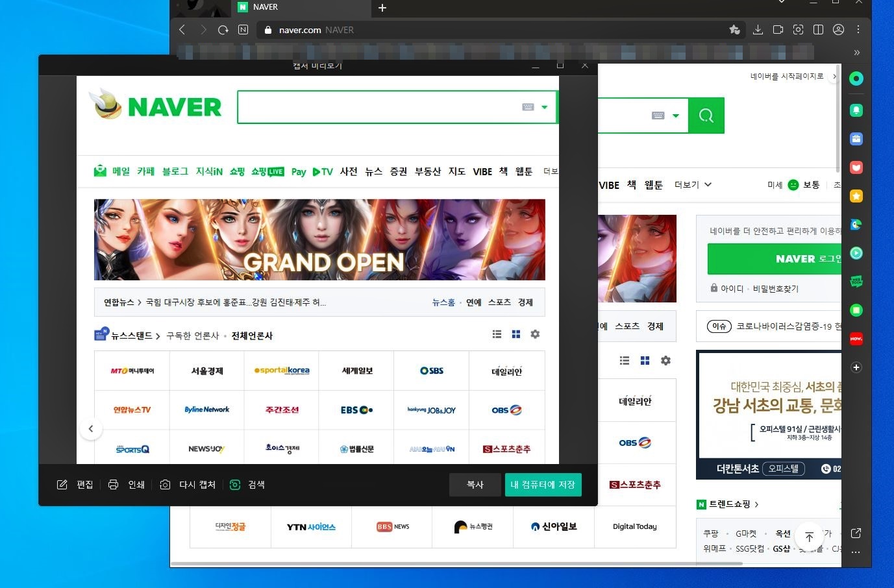894x588 pixels.
Task: Click the 복사 copy button
Action: pos(475,485)
